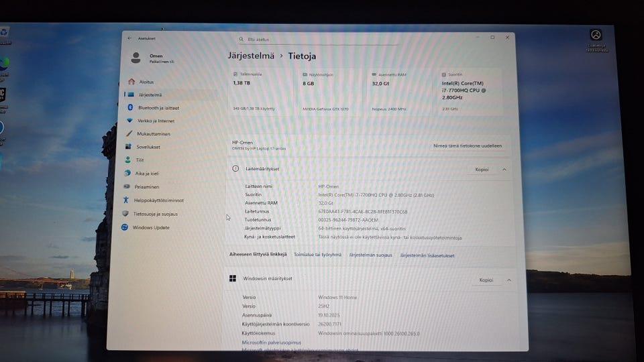Click the Laitemääritykset info icon
Screen dimensions: 644x362
pos(235,169)
